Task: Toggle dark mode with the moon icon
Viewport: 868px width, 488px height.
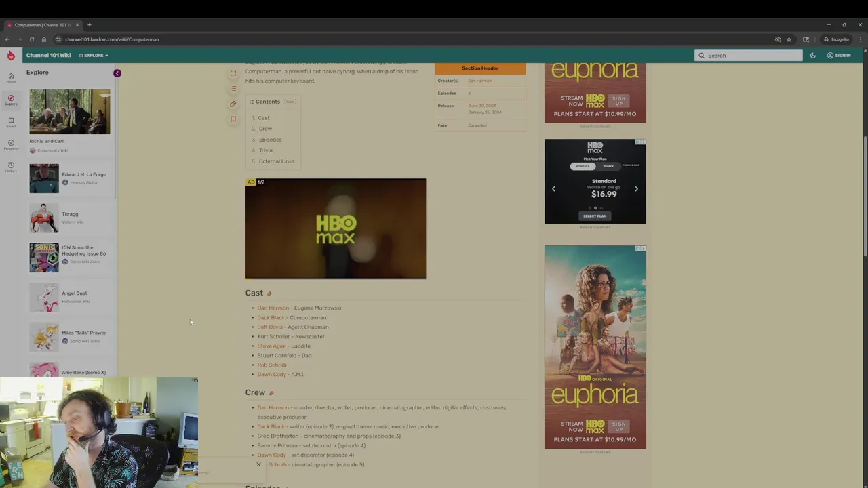Action: click(x=812, y=56)
